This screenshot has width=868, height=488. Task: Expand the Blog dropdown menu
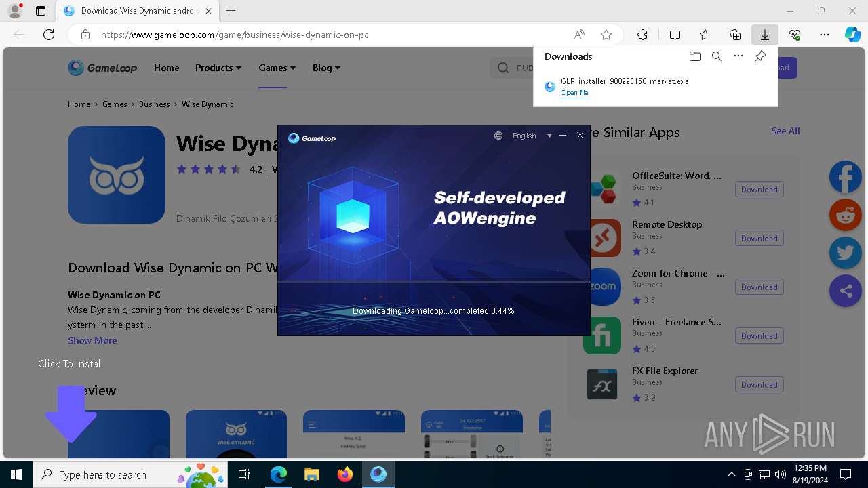pos(327,68)
